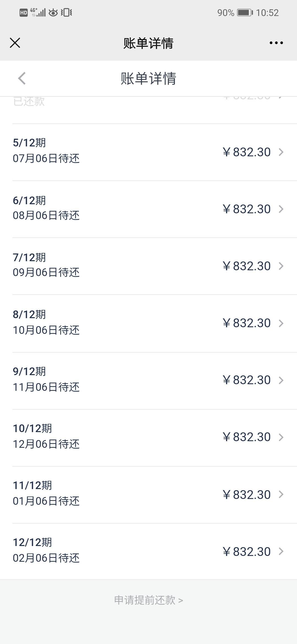Expand the 6/12 installment chevron
The height and width of the screenshot is (644, 297).
click(281, 209)
